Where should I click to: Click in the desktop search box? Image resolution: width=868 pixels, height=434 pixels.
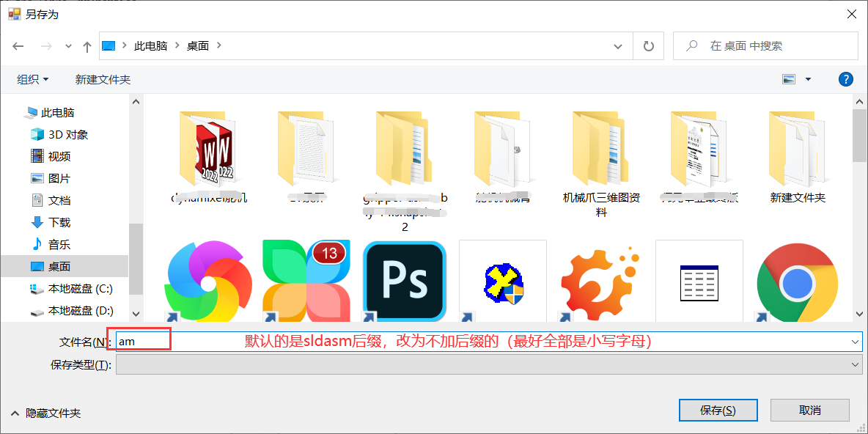[765, 46]
